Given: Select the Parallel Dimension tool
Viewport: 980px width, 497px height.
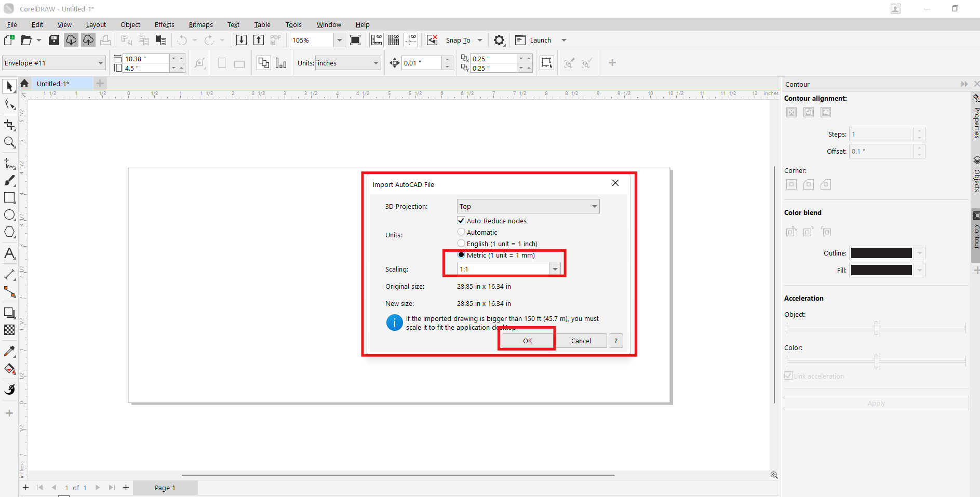Looking at the screenshot, I should [9, 274].
